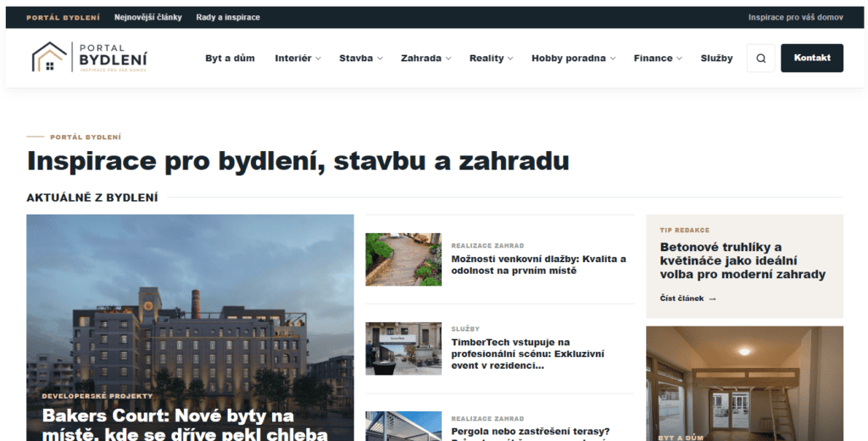Expand the Reality menu chevron
Screen dimensions: 868x441
click(510, 59)
